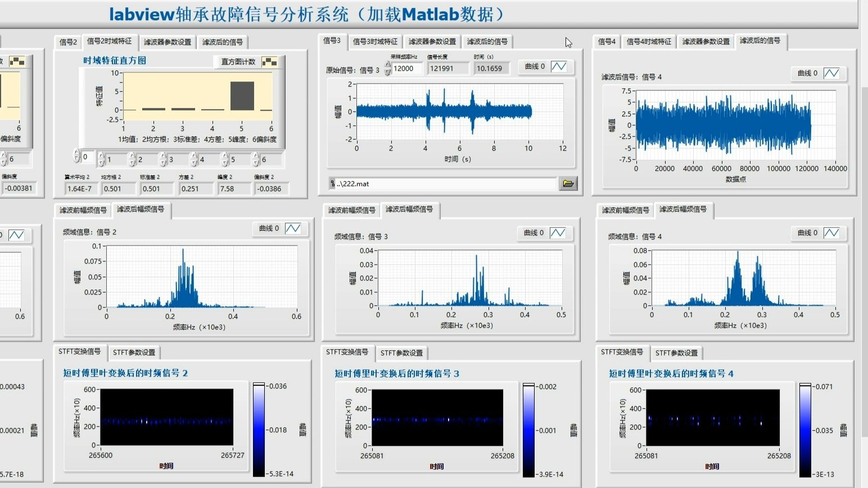Click the 曲线 0 icon for 频域信息 信号 2
The image size is (868, 488).
293,228
